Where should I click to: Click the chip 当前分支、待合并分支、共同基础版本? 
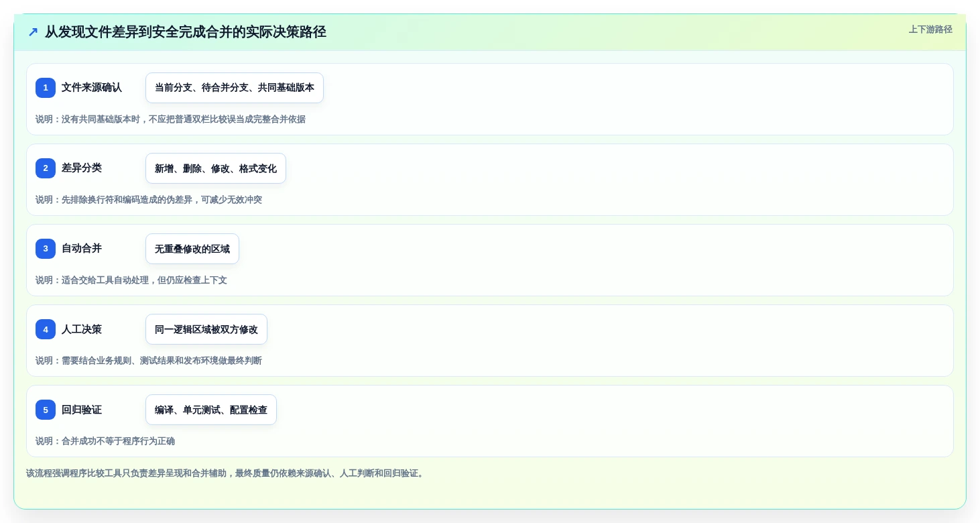(x=235, y=88)
